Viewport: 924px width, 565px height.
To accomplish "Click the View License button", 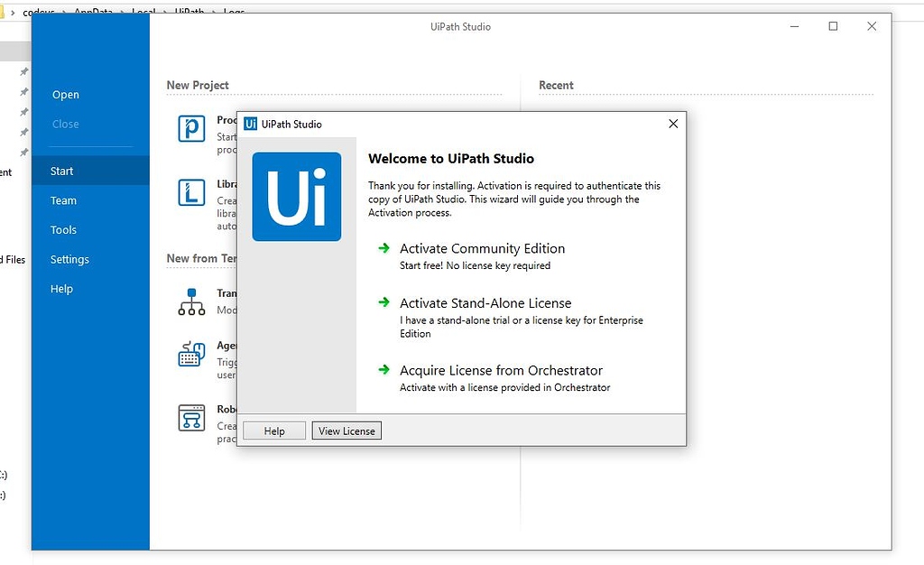I will pyautogui.click(x=346, y=431).
